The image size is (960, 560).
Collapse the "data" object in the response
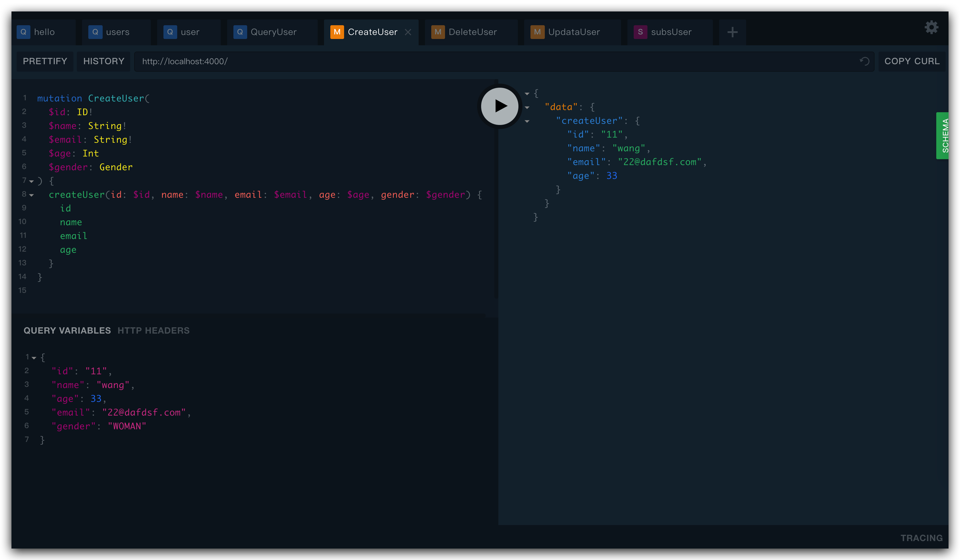point(527,108)
